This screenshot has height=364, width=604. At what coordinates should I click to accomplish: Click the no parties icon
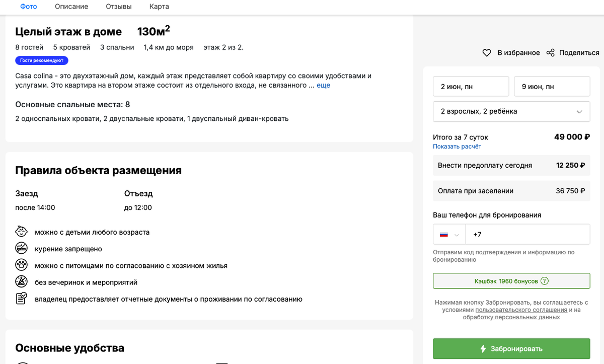click(21, 282)
